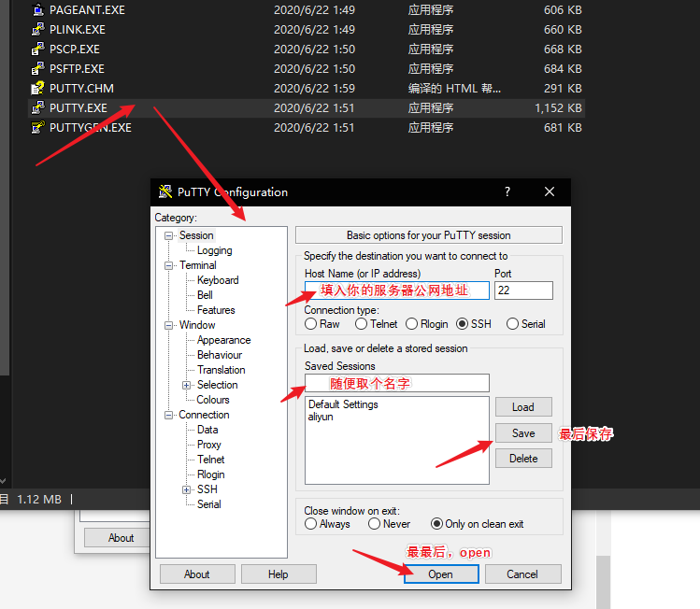Click About in the PuTTY Configuration dialog
Viewport: 700px width, 609px height.
pyautogui.click(x=197, y=574)
